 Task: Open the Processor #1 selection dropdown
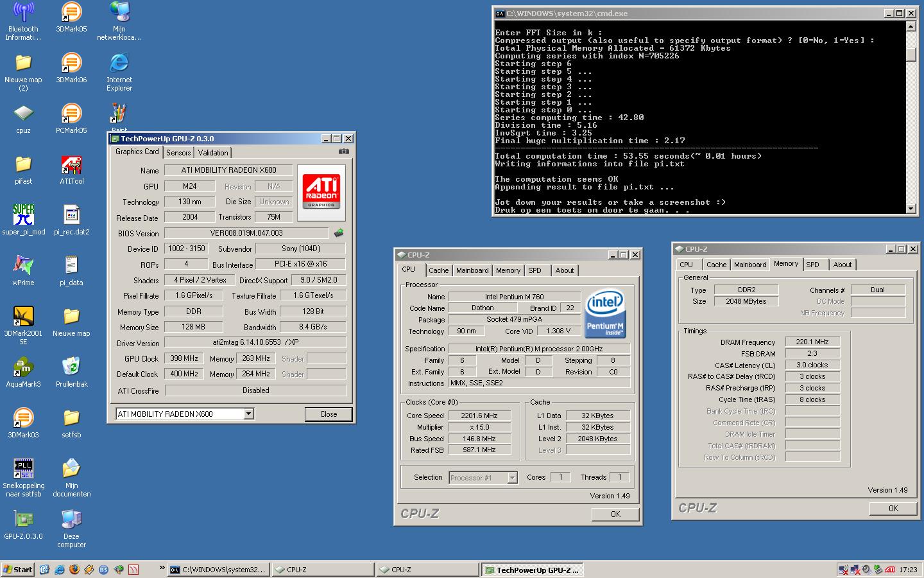512,477
